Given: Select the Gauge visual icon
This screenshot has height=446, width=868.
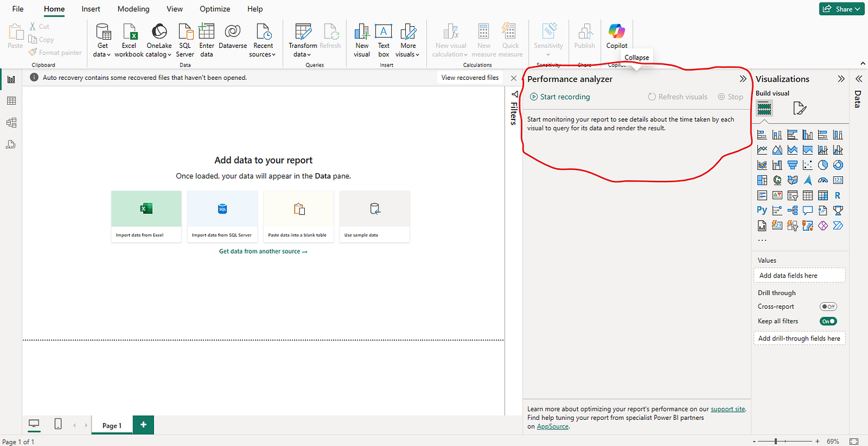Looking at the screenshot, I should click(822, 180).
